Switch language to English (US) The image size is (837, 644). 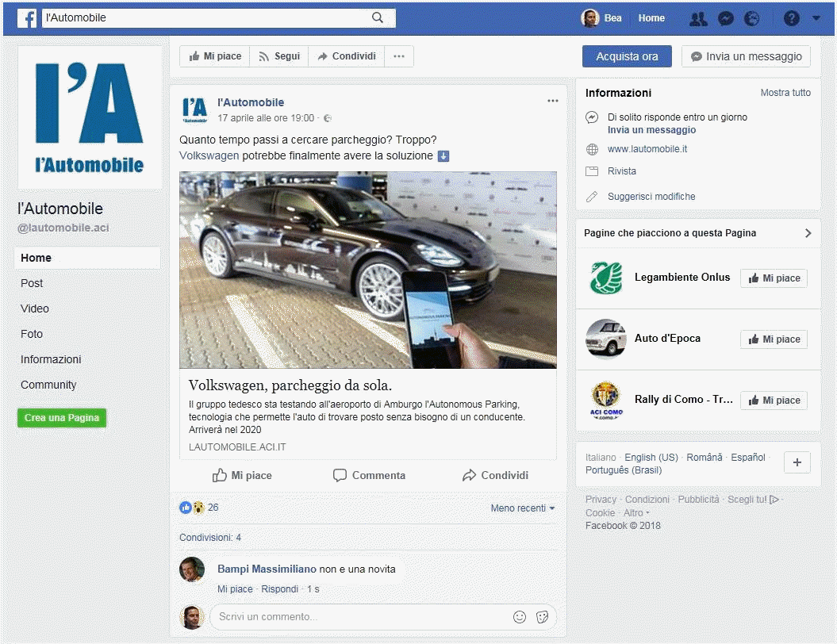click(651, 458)
